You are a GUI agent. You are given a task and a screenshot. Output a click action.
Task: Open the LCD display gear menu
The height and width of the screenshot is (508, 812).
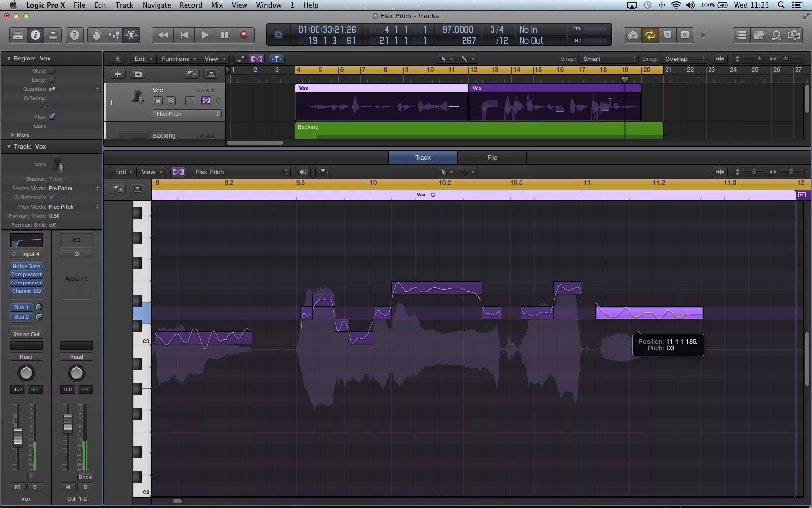point(279,35)
